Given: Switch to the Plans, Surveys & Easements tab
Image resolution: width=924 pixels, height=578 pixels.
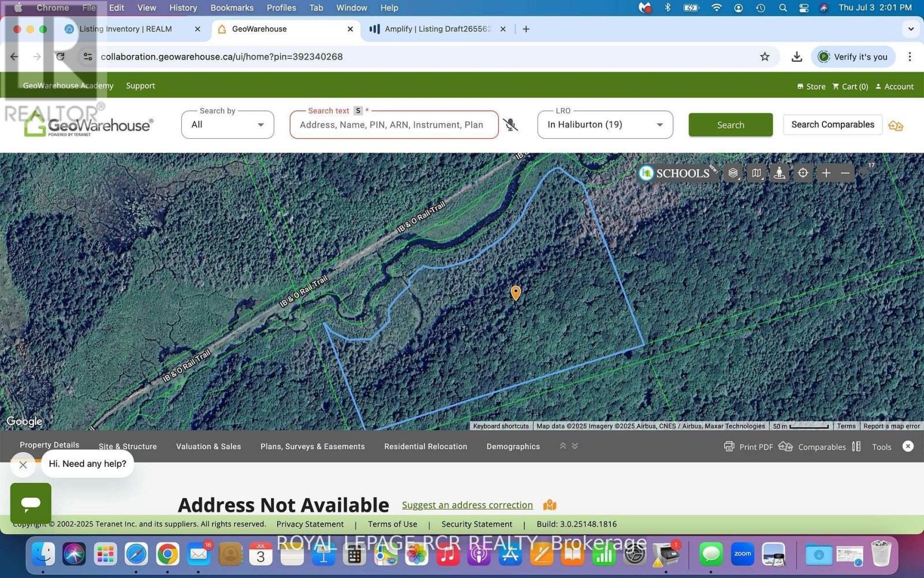Looking at the screenshot, I should [x=312, y=446].
